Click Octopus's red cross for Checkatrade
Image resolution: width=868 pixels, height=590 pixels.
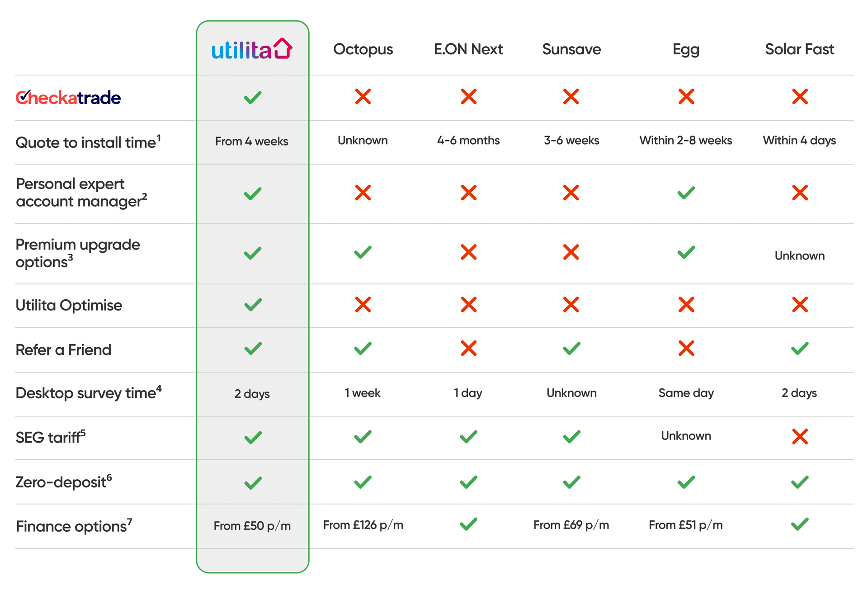363,97
